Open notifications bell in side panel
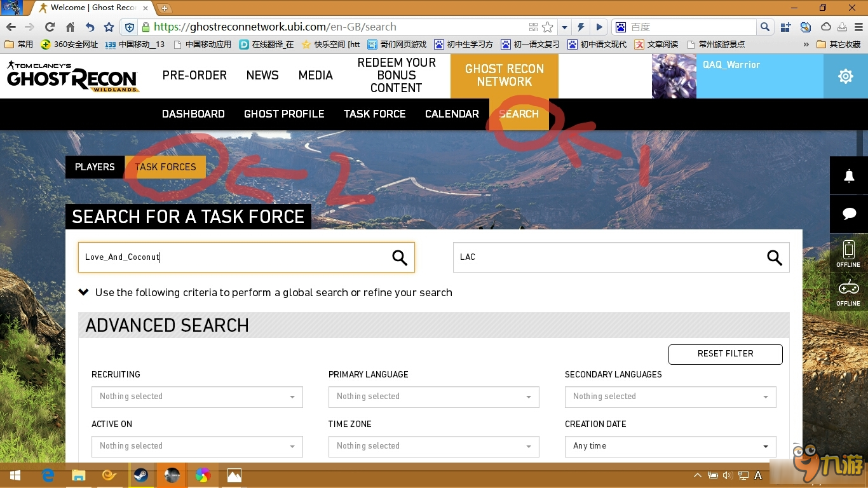Viewport: 868px width, 488px height. point(849,176)
